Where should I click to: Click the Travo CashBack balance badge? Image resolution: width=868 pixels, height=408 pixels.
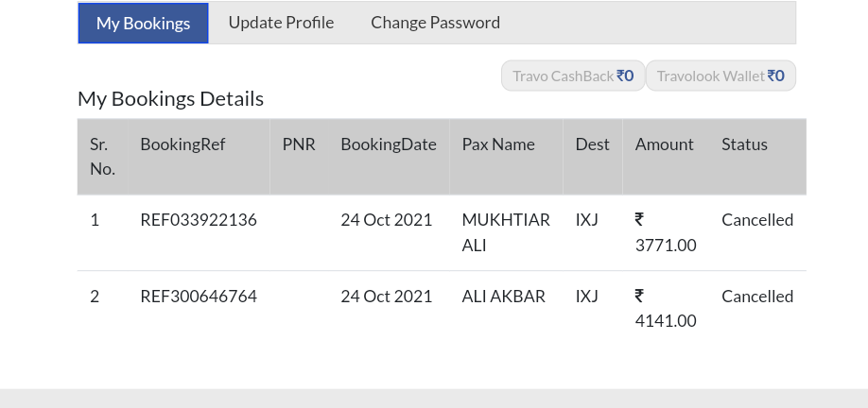[x=573, y=76]
